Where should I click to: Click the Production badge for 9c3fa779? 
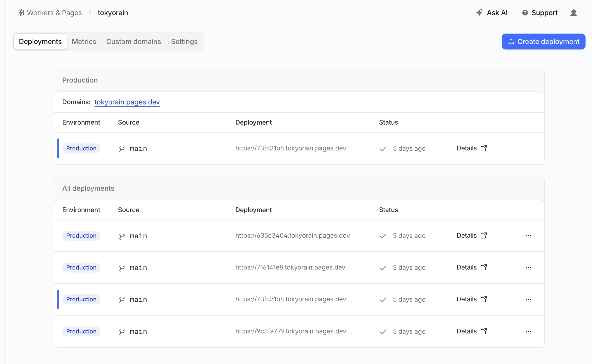point(81,331)
